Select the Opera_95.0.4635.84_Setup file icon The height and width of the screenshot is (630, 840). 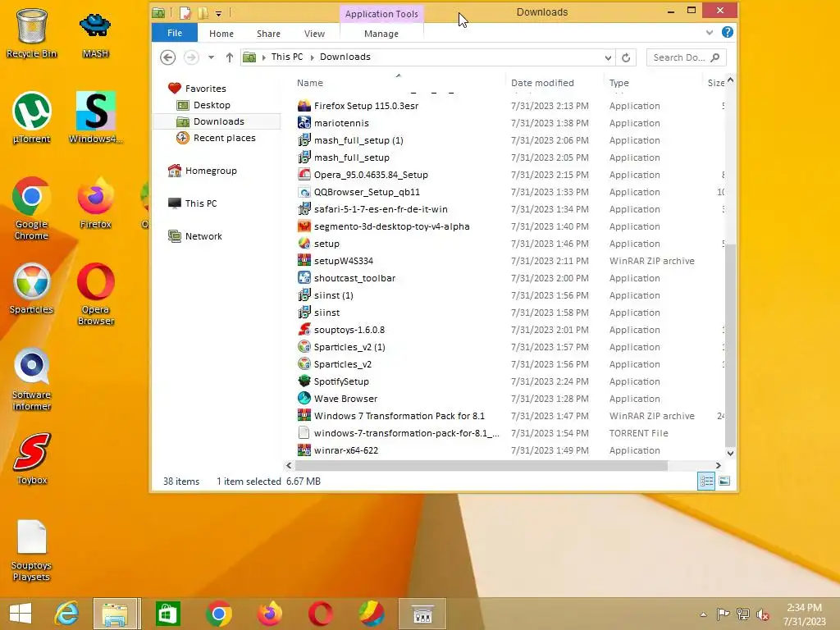[x=304, y=175]
